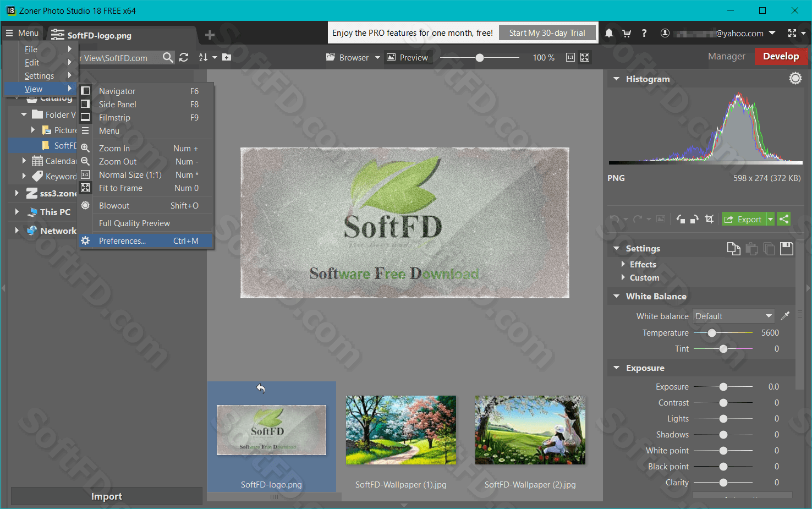The height and width of the screenshot is (509, 812).
Task: Open histogram settings gear icon
Action: pos(795,79)
